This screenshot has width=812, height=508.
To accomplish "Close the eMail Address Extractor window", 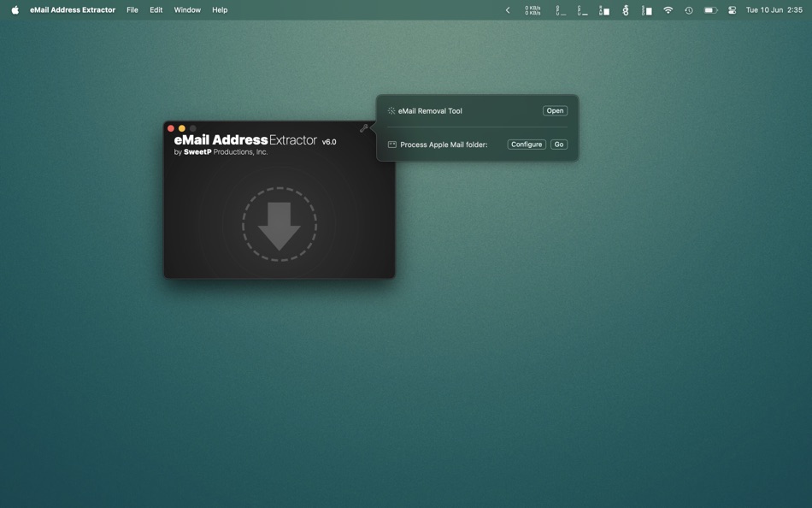I will [x=171, y=128].
